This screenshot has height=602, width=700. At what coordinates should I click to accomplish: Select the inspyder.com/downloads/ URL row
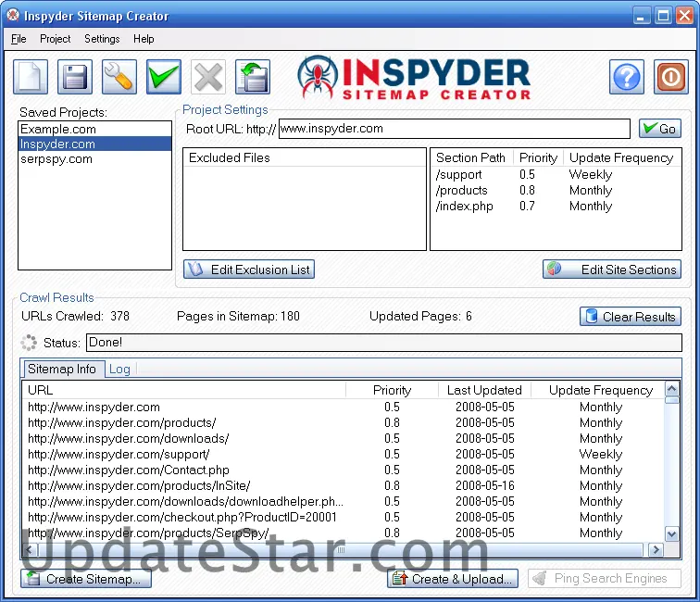(343, 438)
